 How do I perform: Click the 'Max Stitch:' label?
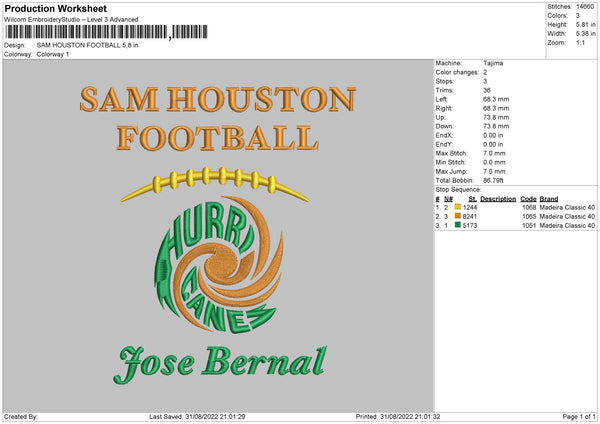click(452, 153)
